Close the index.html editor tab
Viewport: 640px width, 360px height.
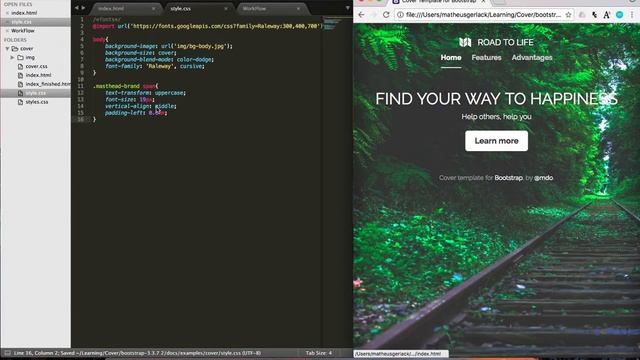(153, 9)
